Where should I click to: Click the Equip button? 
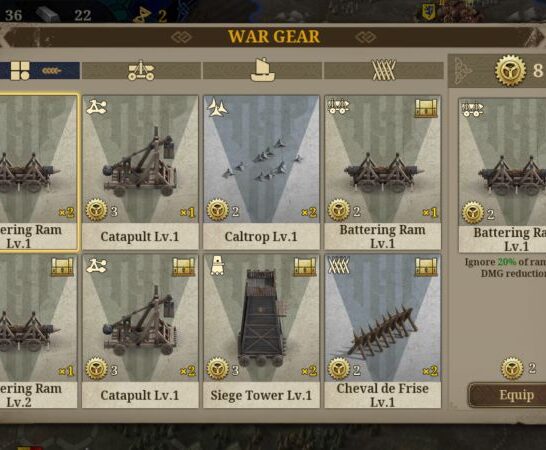[x=508, y=395]
